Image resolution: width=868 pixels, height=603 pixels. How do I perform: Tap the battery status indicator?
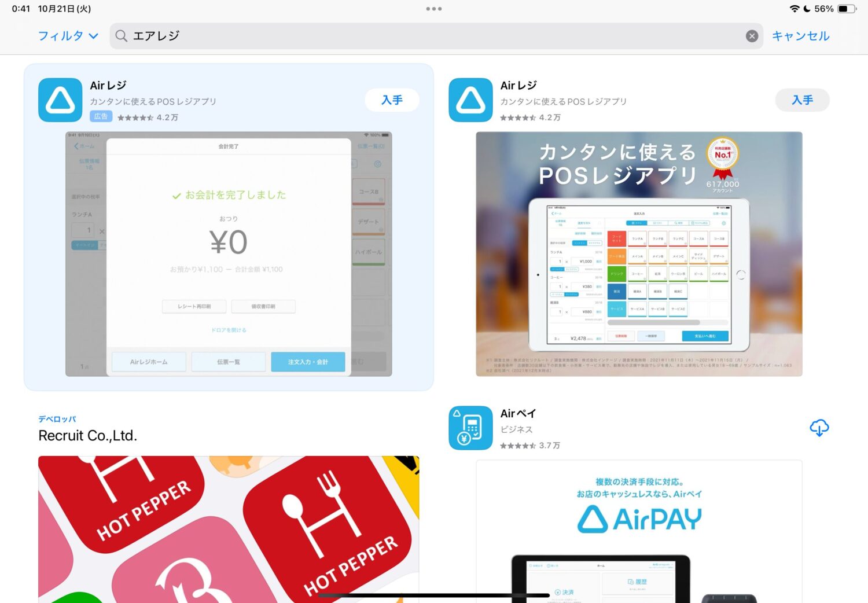[847, 9]
